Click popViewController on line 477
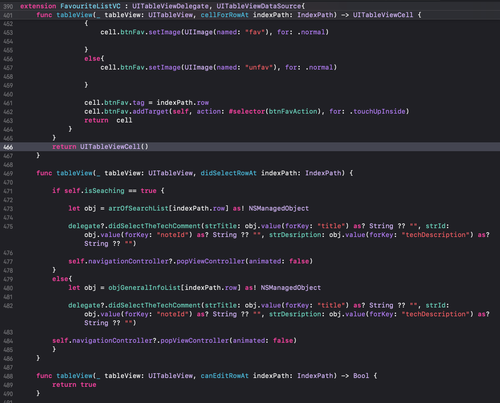This screenshot has height=403, width=500. [211, 261]
